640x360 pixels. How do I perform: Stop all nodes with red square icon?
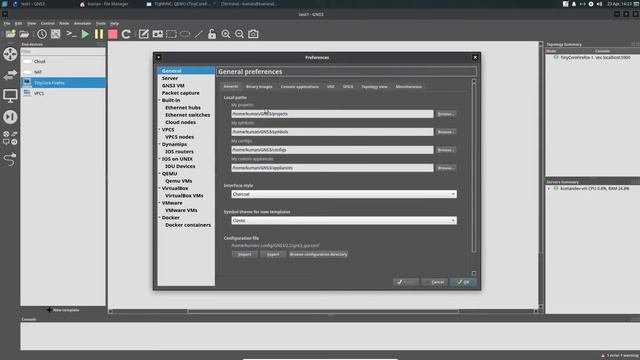(113, 34)
